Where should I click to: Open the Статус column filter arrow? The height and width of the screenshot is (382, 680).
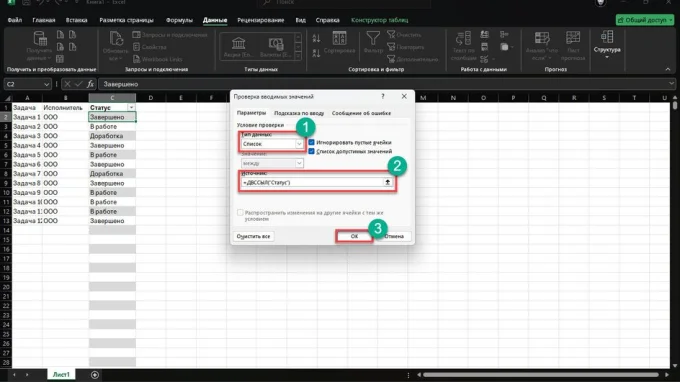pos(131,108)
